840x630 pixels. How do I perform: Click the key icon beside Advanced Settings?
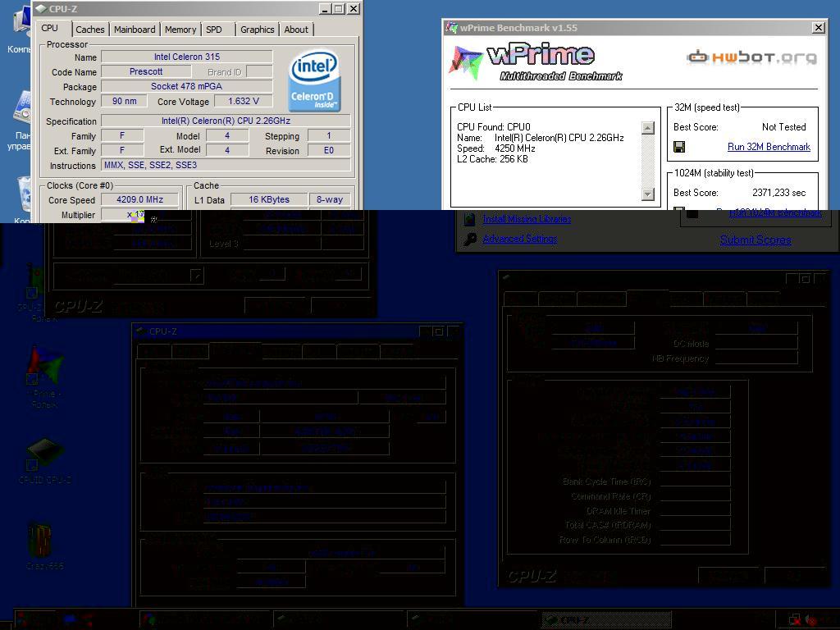point(470,239)
